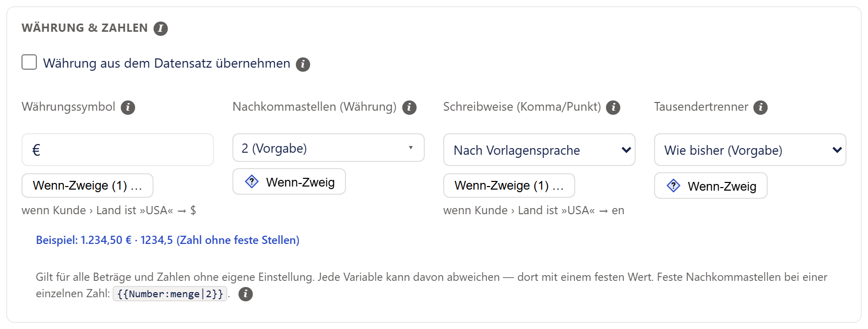Open Wenn-Zweige (1) under Schreibweise
868x329 pixels.
(x=509, y=186)
